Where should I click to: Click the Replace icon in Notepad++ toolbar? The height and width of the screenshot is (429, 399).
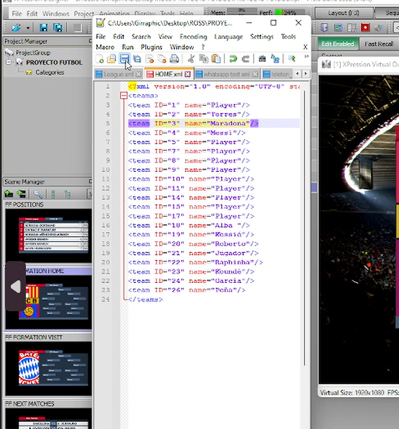(275, 59)
